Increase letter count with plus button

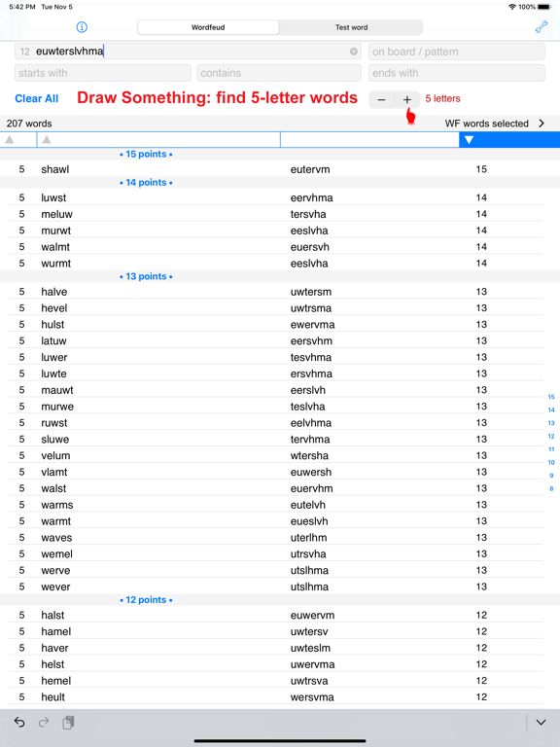point(407,99)
